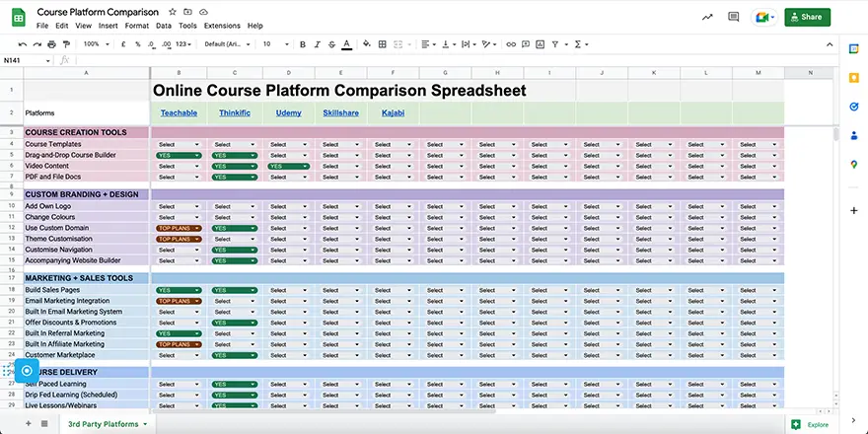The width and height of the screenshot is (868, 434).
Task: Click the green Share button
Action: pyautogui.click(x=807, y=17)
